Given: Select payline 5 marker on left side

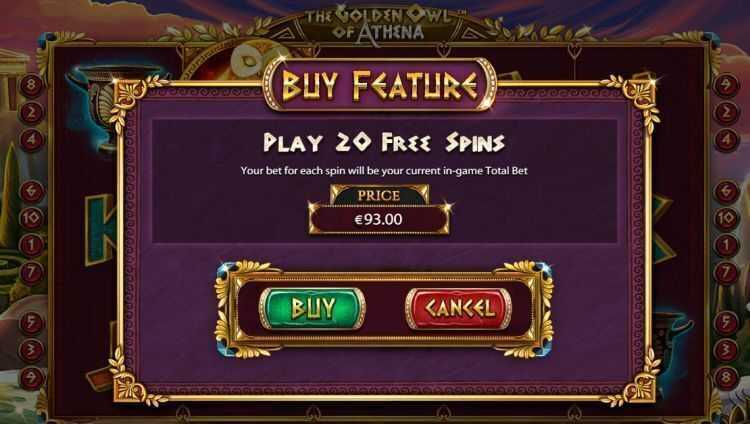Looking at the screenshot, I should pos(31,323).
